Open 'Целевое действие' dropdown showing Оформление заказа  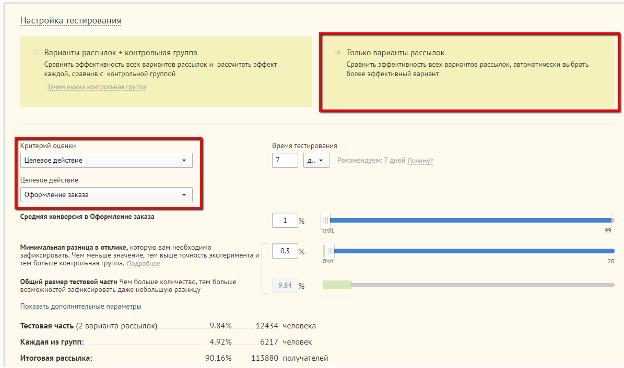coord(106,195)
